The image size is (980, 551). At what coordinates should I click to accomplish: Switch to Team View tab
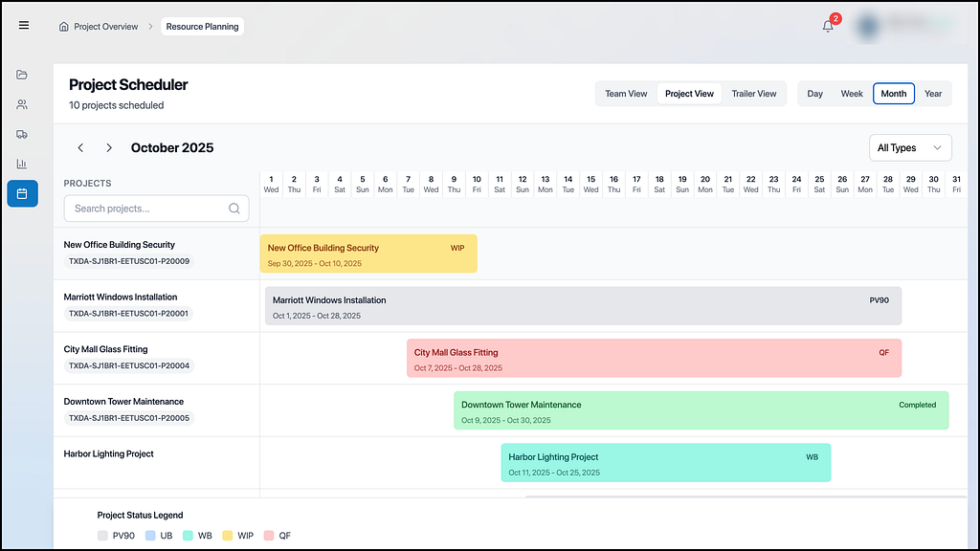[x=626, y=94]
